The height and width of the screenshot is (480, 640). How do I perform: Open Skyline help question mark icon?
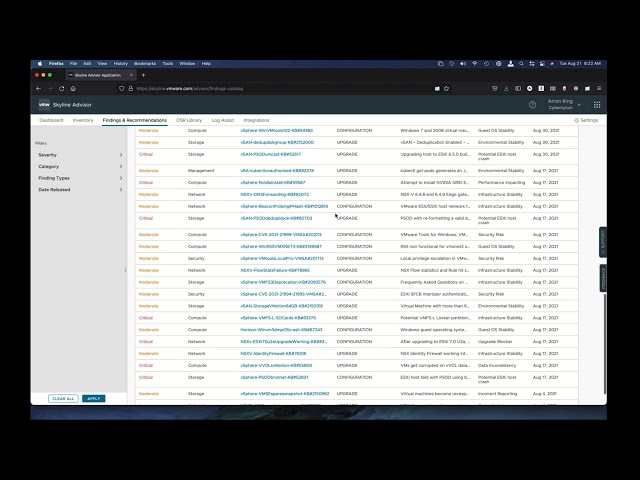click(532, 105)
